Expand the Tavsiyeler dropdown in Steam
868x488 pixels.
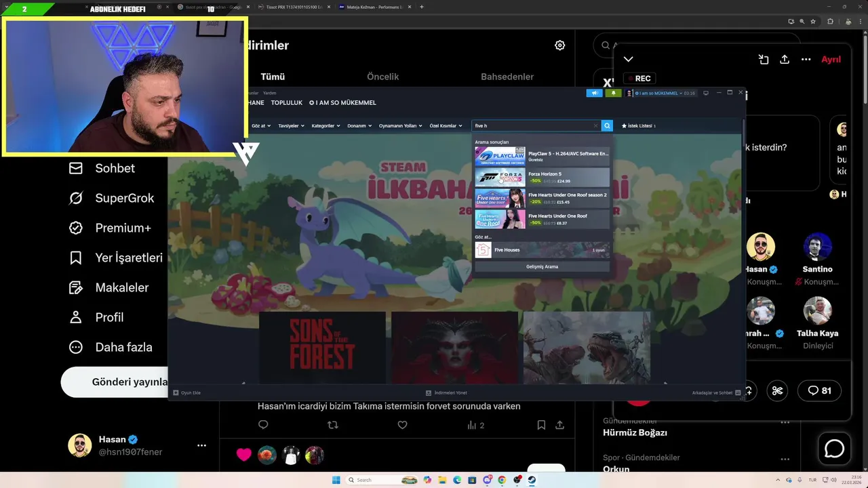tap(291, 125)
